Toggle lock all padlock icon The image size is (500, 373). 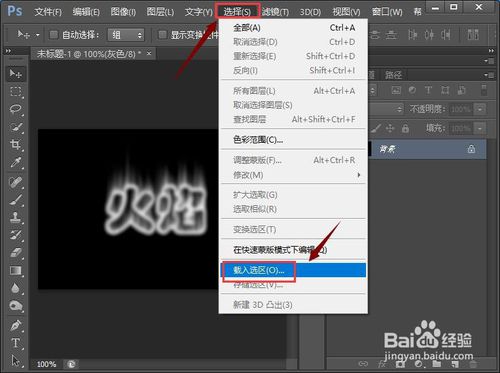click(x=405, y=128)
